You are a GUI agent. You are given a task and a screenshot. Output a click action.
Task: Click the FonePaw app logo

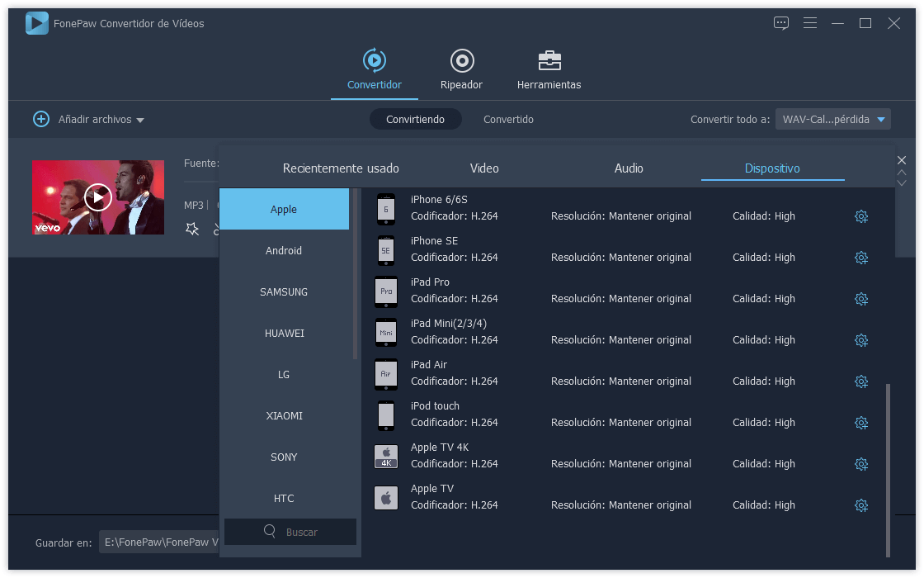click(x=36, y=24)
